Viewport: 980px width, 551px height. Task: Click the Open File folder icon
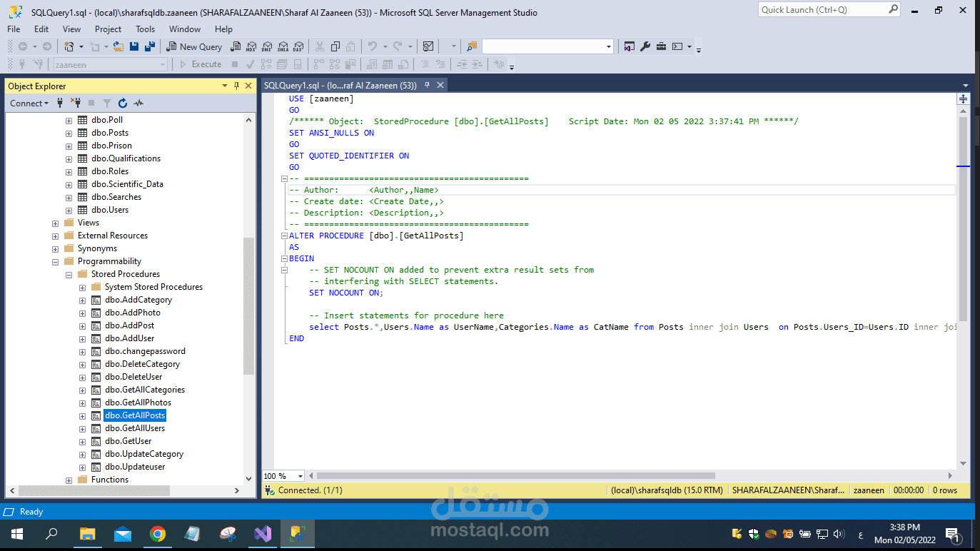(x=118, y=46)
